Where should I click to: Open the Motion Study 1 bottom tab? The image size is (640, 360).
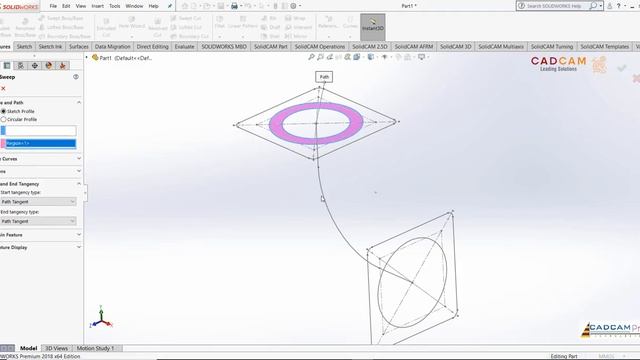coord(96,348)
